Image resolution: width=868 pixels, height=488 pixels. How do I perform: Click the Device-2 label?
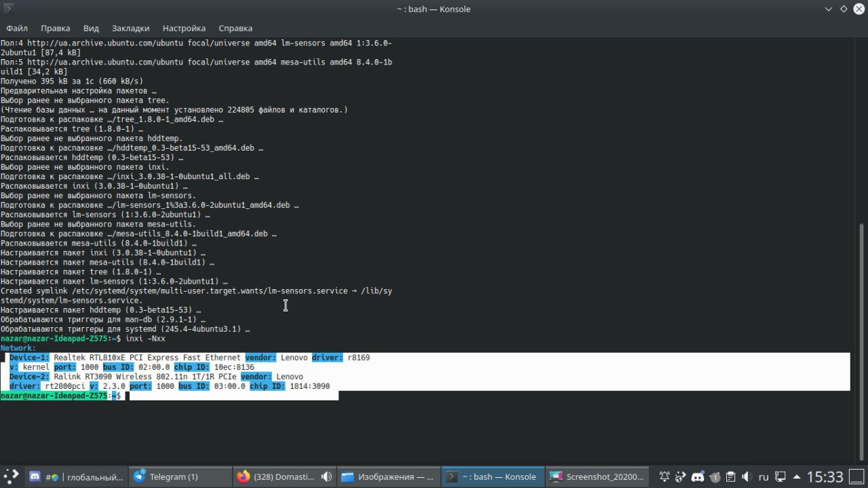[29, 376]
